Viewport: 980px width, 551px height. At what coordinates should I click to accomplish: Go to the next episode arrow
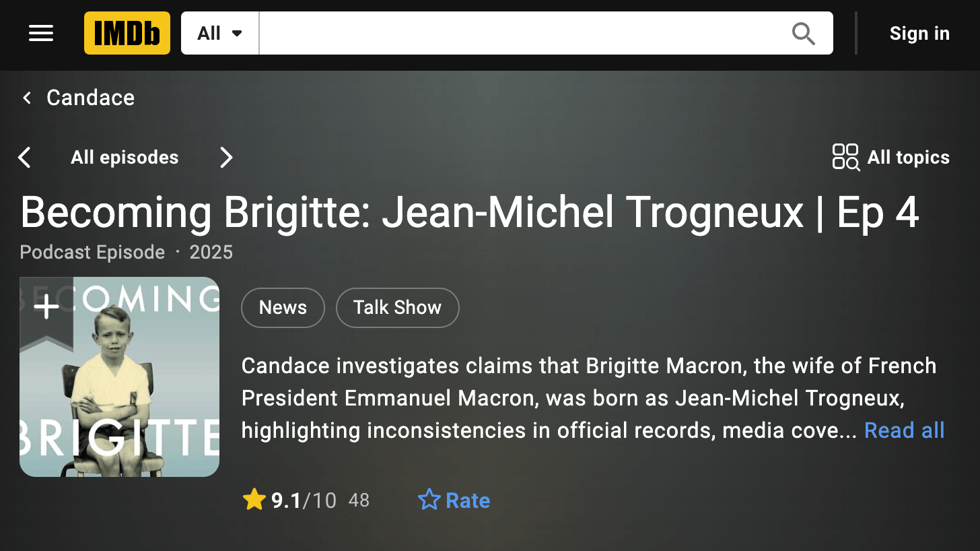(x=226, y=158)
